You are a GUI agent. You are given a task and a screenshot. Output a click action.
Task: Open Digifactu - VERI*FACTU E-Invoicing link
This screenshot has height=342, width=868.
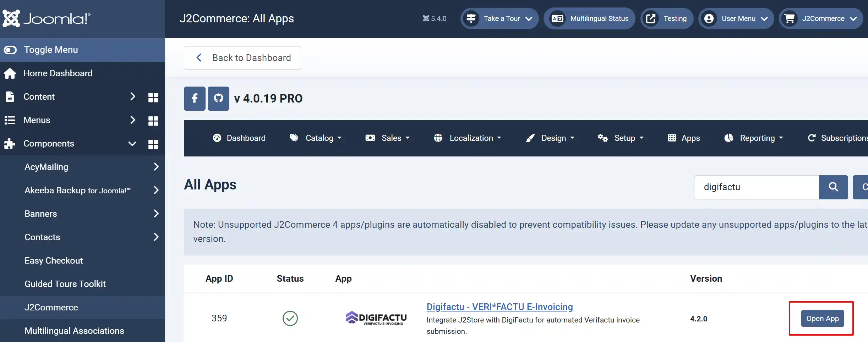(x=499, y=307)
